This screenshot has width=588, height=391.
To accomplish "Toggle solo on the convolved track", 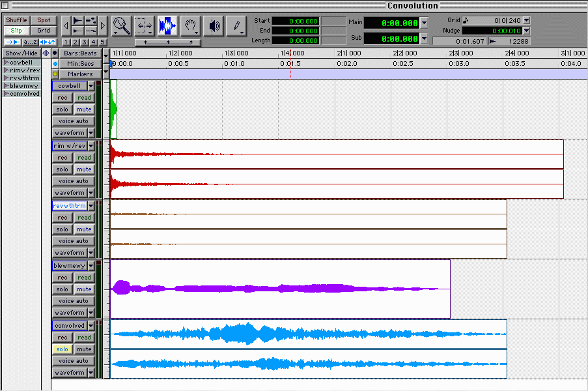I will click(x=63, y=349).
